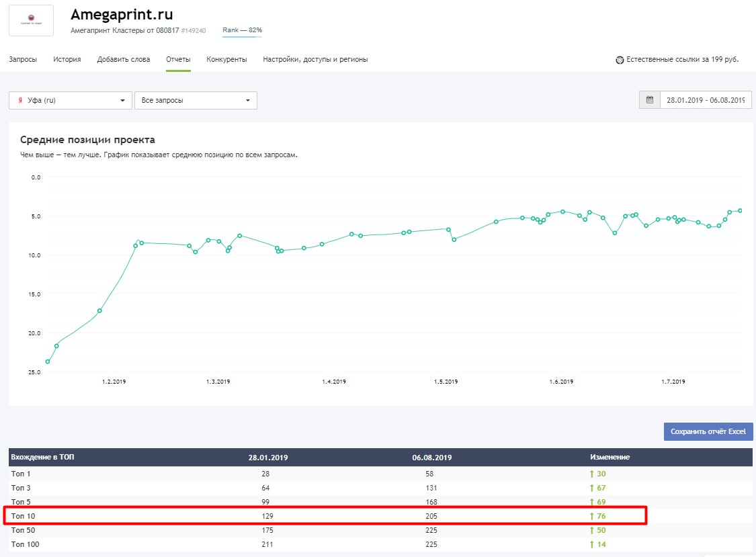Select the Топ 100 row label
Viewport: 756px width, 557px height.
pos(25,544)
